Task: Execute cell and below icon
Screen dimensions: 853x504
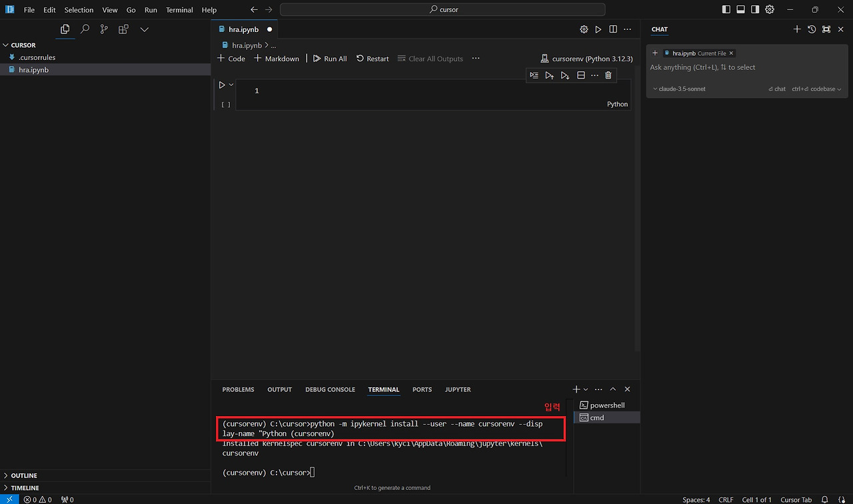Action: (564, 75)
